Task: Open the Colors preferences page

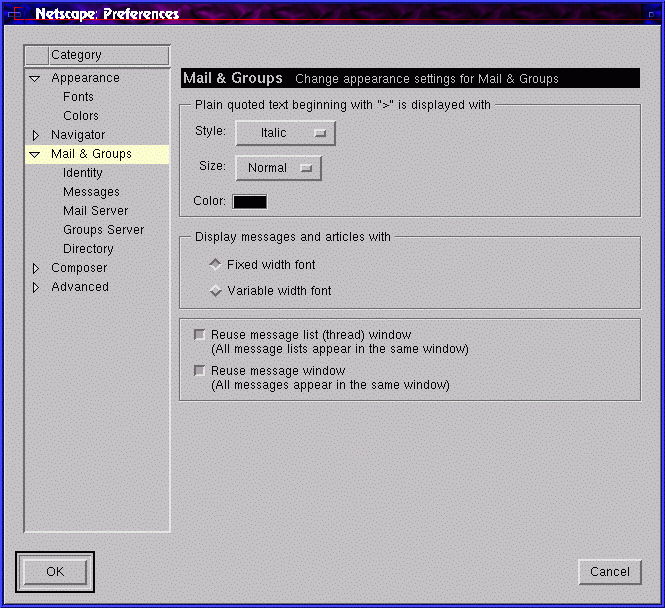Action: pos(81,116)
